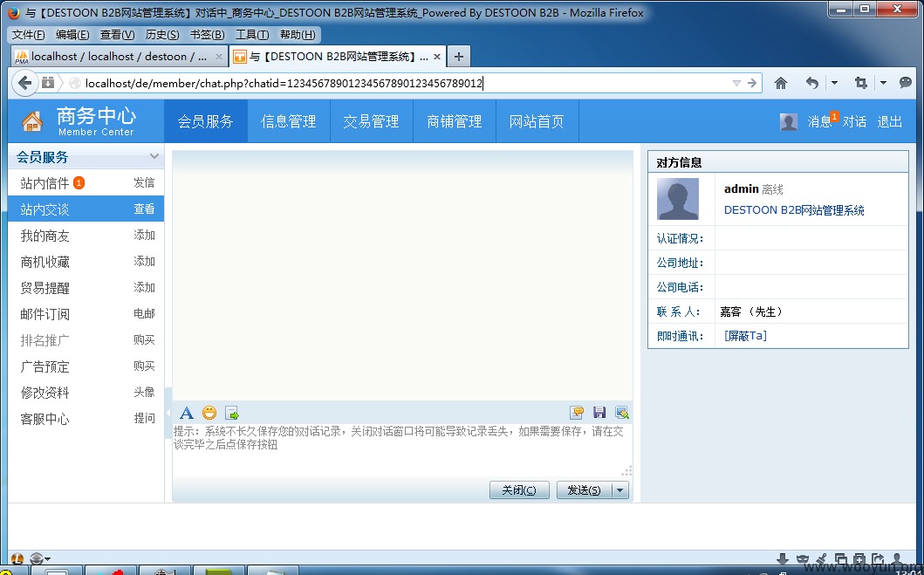Open the 文件(F) menu

tap(28, 35)
